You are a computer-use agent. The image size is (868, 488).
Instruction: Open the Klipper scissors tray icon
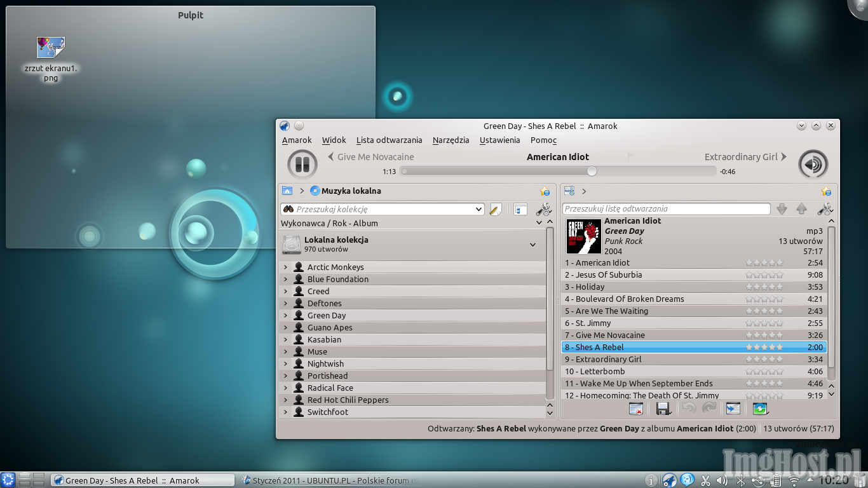705,480
